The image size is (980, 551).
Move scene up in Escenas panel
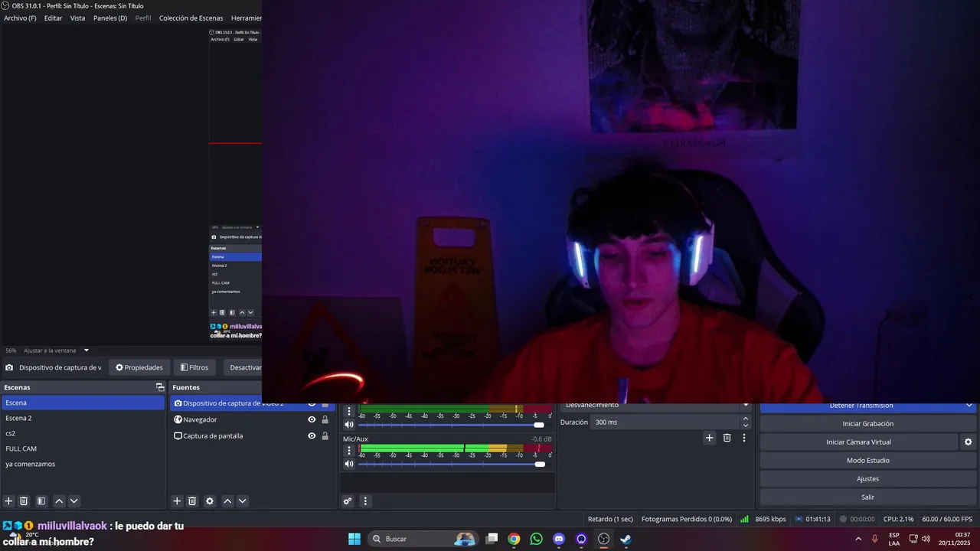tap(59, 501)
